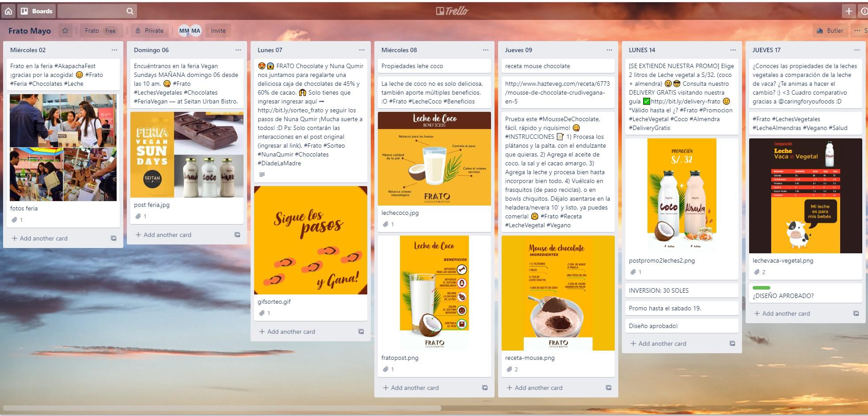Open list actions menu for Domingo 06

[238, 50]
